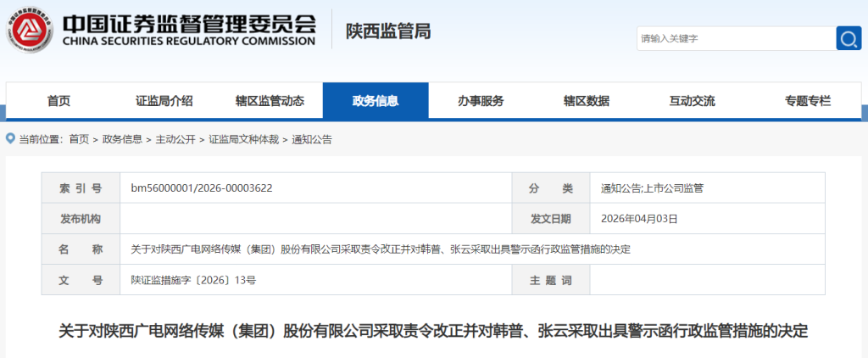Click the index number bm56000001/2026-00003622
The width and height of the screenshot is (868, 358).
coord(201,188)
